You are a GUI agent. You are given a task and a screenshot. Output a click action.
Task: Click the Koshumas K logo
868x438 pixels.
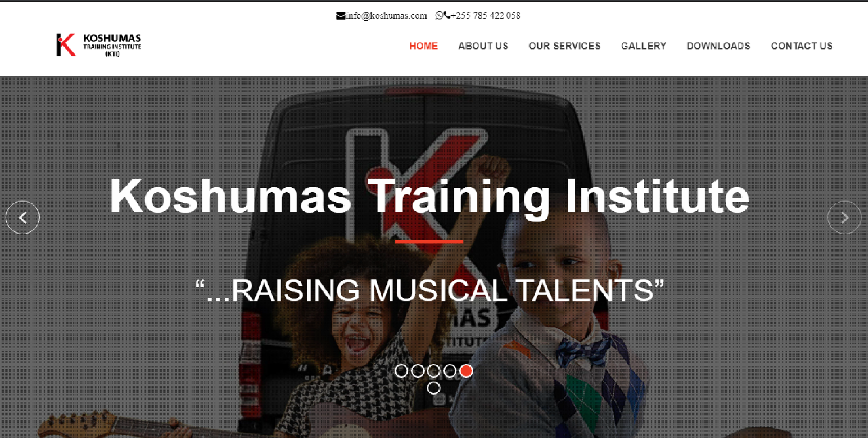click(66, 45)
